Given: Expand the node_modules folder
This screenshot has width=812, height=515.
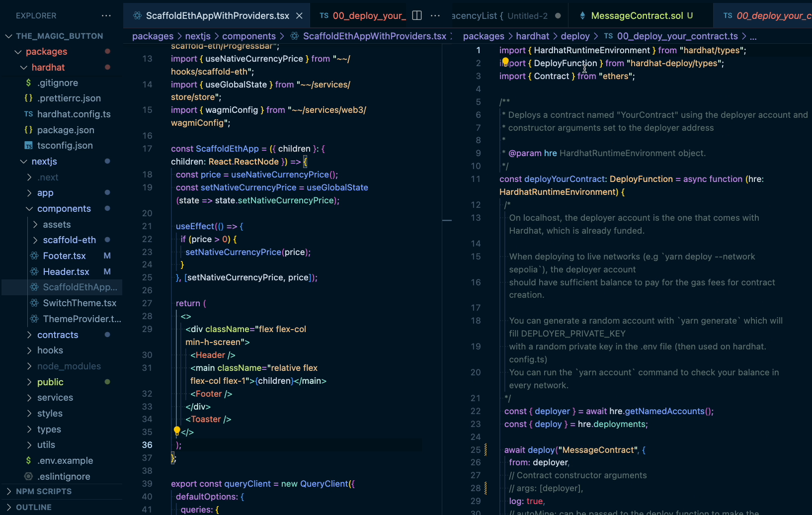Looking at the screenshot, I should click(29, 366).
